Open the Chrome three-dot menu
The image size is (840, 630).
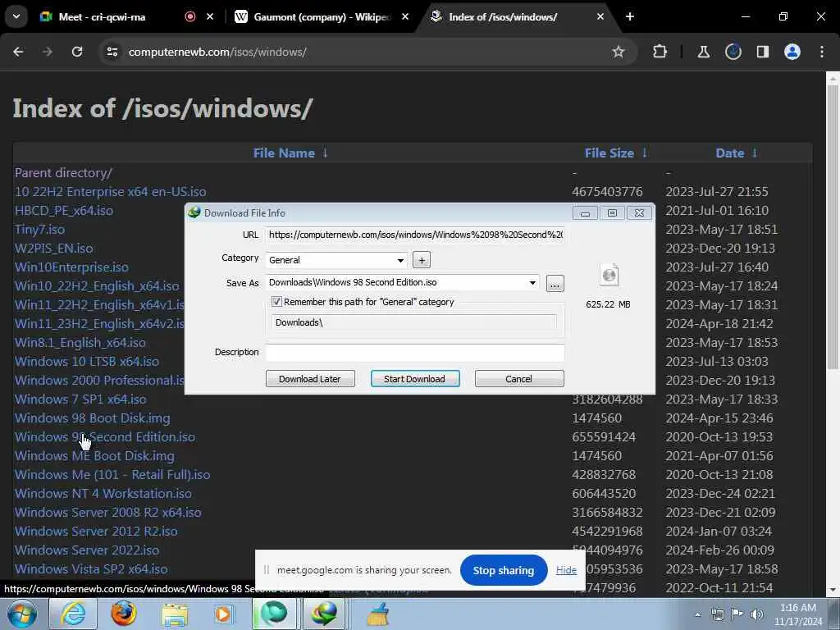point(822,52)
